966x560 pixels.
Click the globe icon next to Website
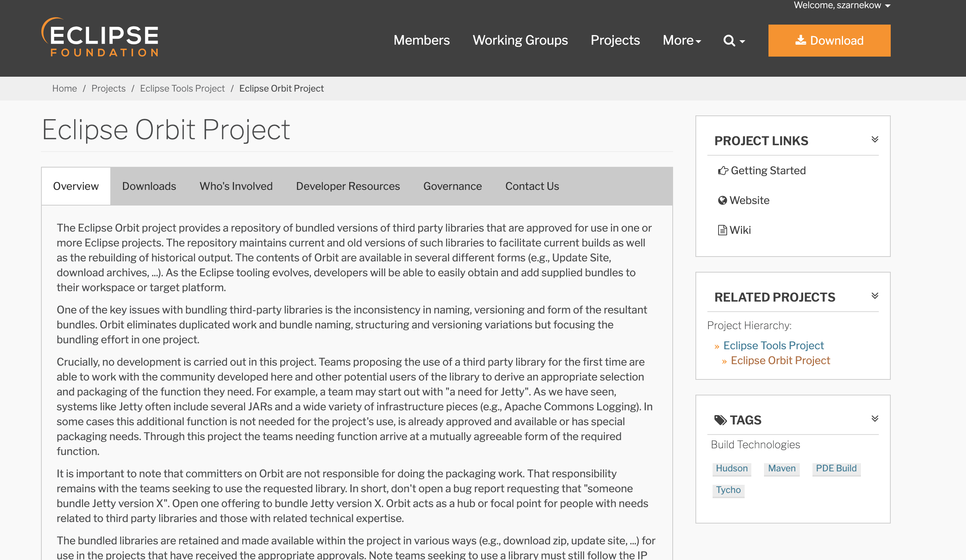point(722,200)
